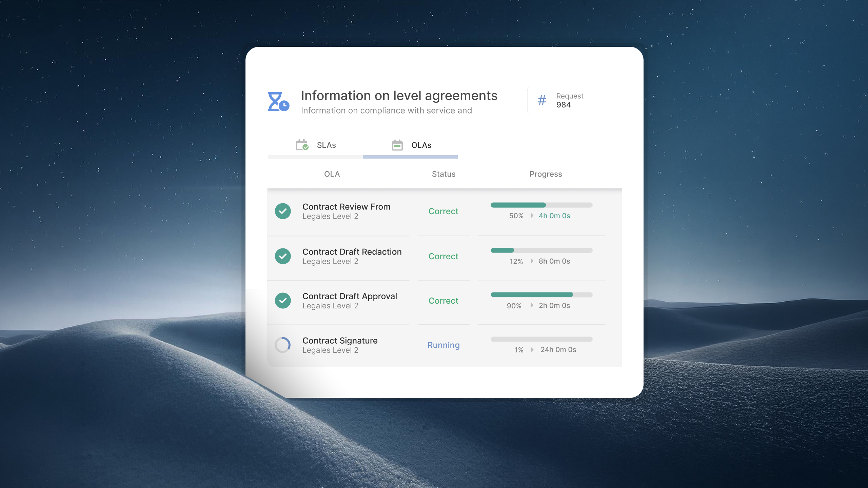Viewport: 868px width, 488px height.
Task: Click the 2h 0m 0s time value
Action: click(554, 305)
